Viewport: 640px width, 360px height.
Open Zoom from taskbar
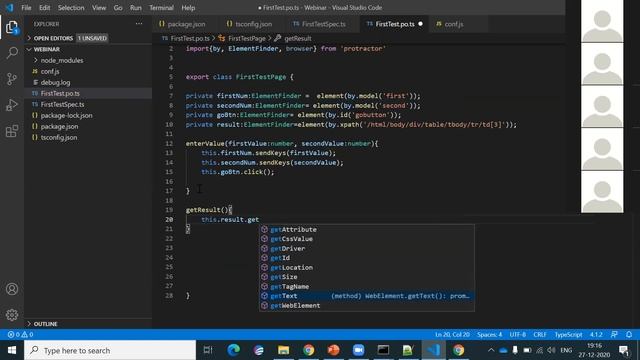coord(358,350)
